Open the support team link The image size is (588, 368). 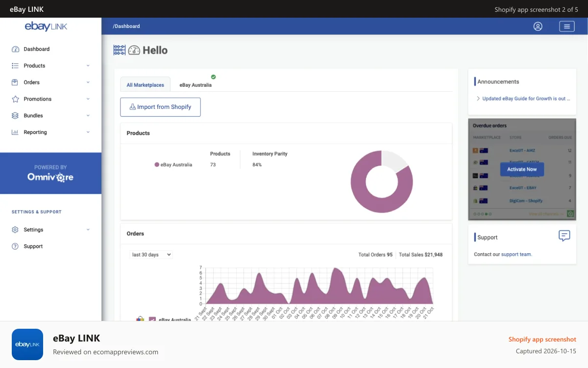click(x=516, y=255)
